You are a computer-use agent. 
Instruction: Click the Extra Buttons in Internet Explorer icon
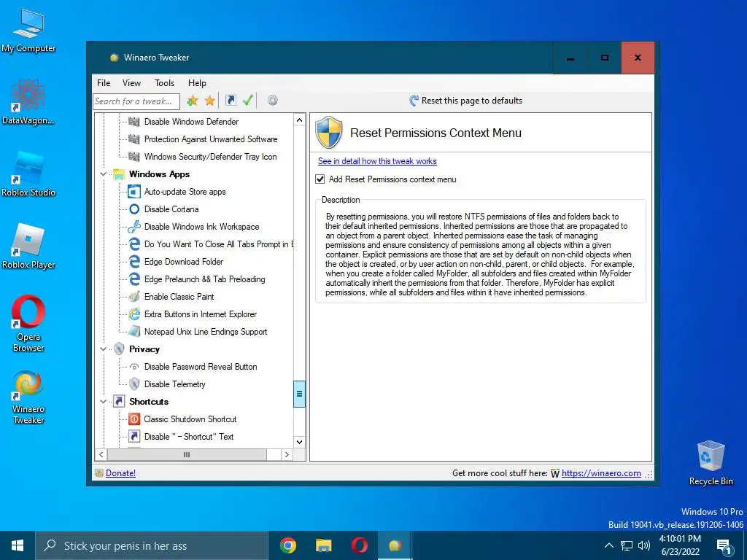134,314
